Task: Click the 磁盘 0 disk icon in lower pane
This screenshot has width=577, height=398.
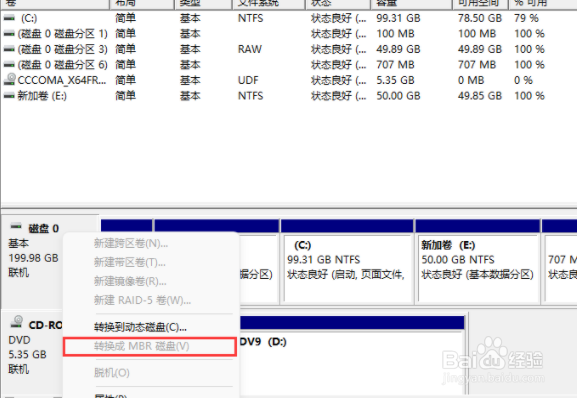Action: (16, 227)
